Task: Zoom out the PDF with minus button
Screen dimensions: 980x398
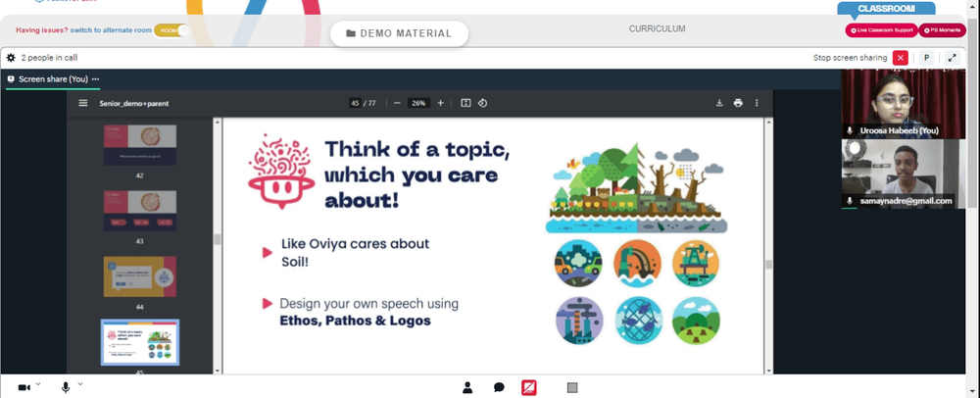Action: pyautogui.click(x=398, y=103)
